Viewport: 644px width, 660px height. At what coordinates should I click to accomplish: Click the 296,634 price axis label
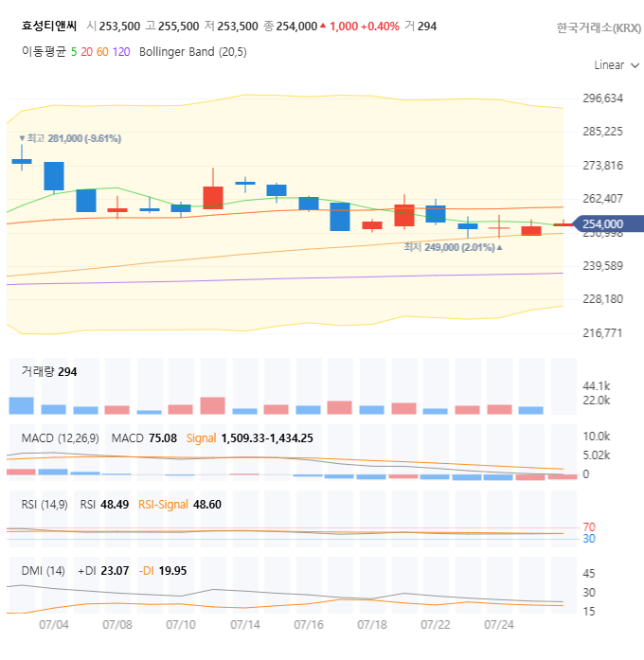click(x=602, y=98)
